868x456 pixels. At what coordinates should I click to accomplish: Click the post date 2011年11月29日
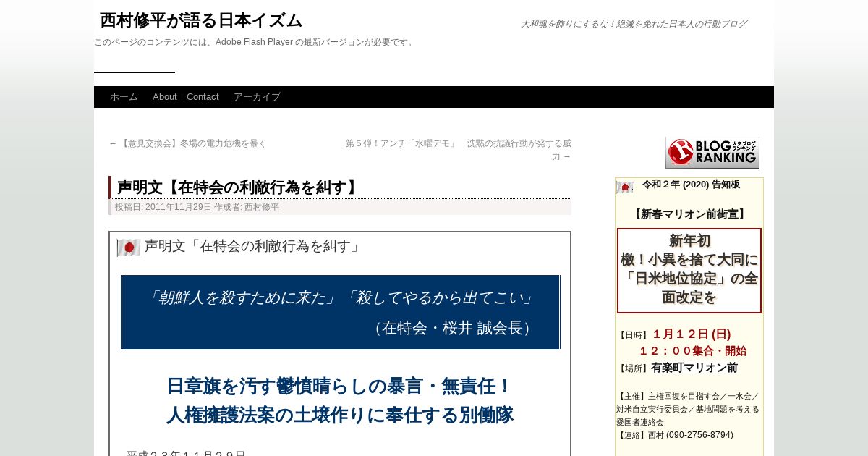click(179, 207)
